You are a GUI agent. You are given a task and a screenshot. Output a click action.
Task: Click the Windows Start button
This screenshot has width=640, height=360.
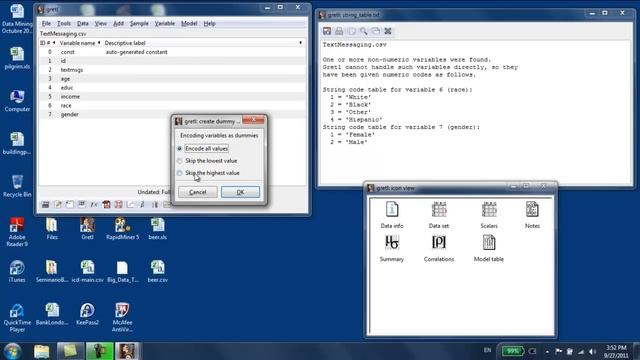(x=12, y=351)
